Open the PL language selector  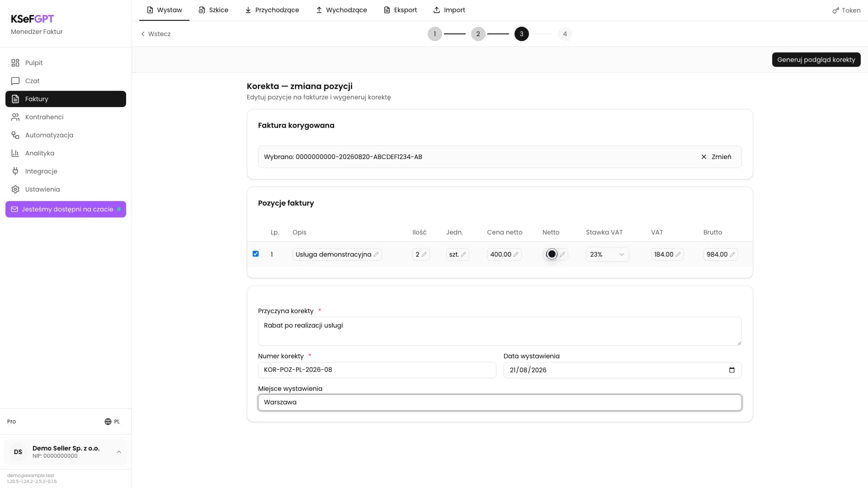pos(112,422)
